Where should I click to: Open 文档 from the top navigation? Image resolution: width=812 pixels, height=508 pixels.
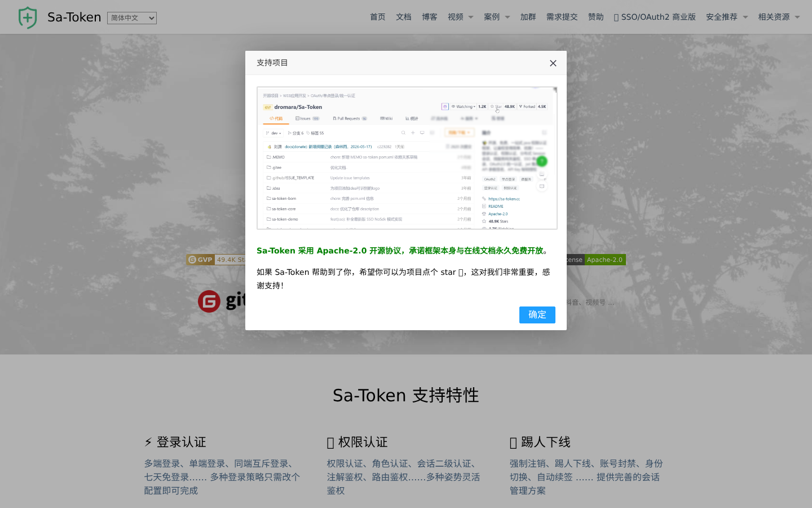(404, 17)
